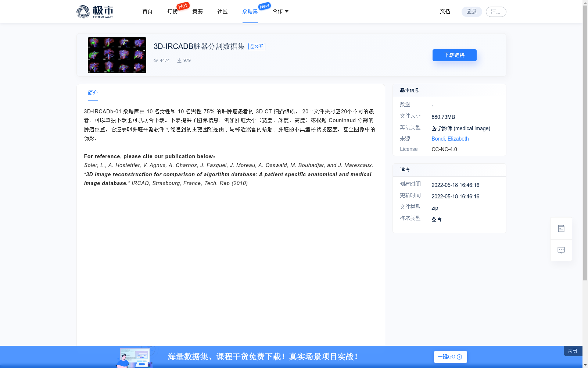Click the dataset thumbnail image
The image size is (588, 368).
point(117,55)
